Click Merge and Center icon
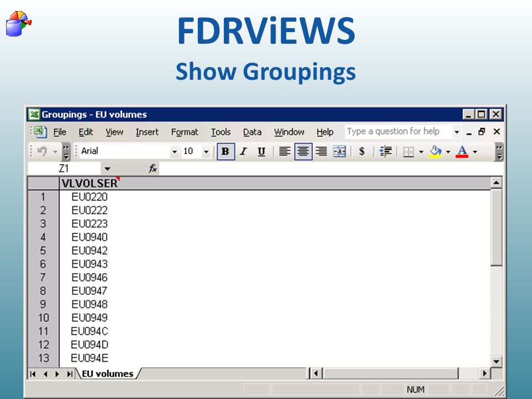This screenshot has width=532, height=399. (x=339, y=151)
